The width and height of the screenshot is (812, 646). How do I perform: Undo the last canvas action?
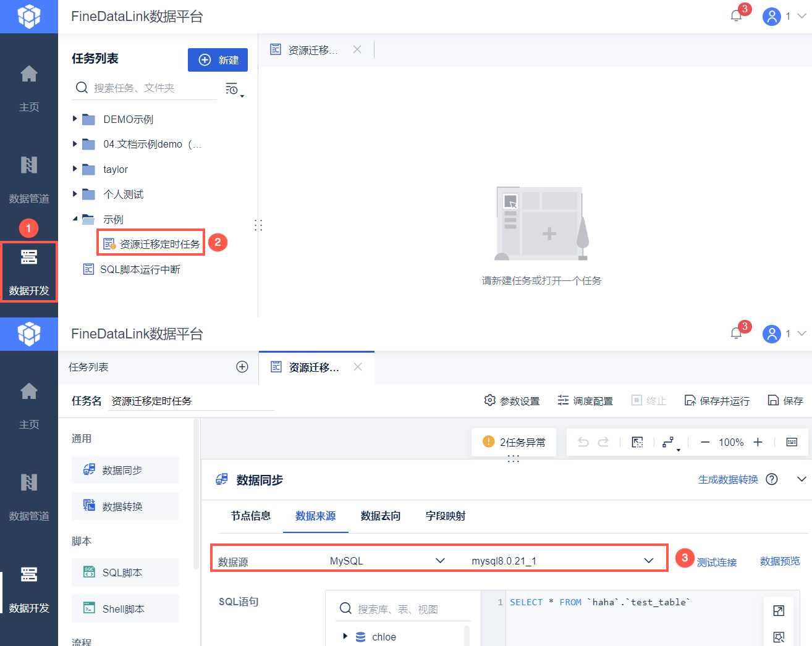(x=583, y=442)
